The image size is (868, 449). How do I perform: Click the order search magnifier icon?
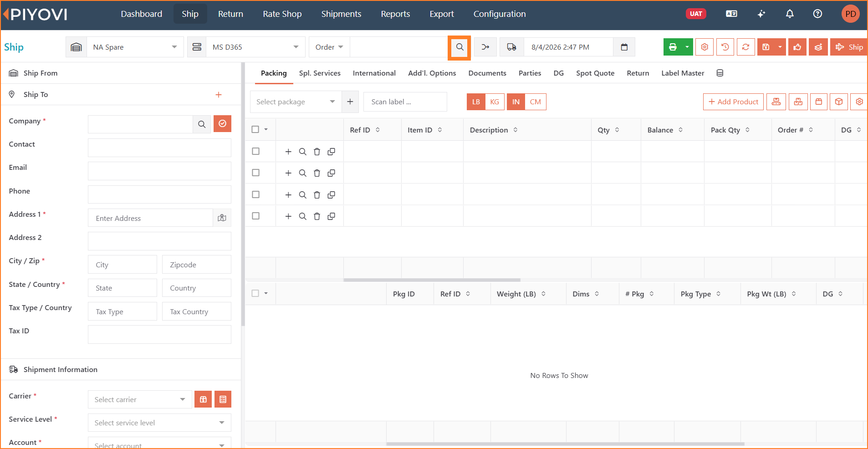coord(460,47)
